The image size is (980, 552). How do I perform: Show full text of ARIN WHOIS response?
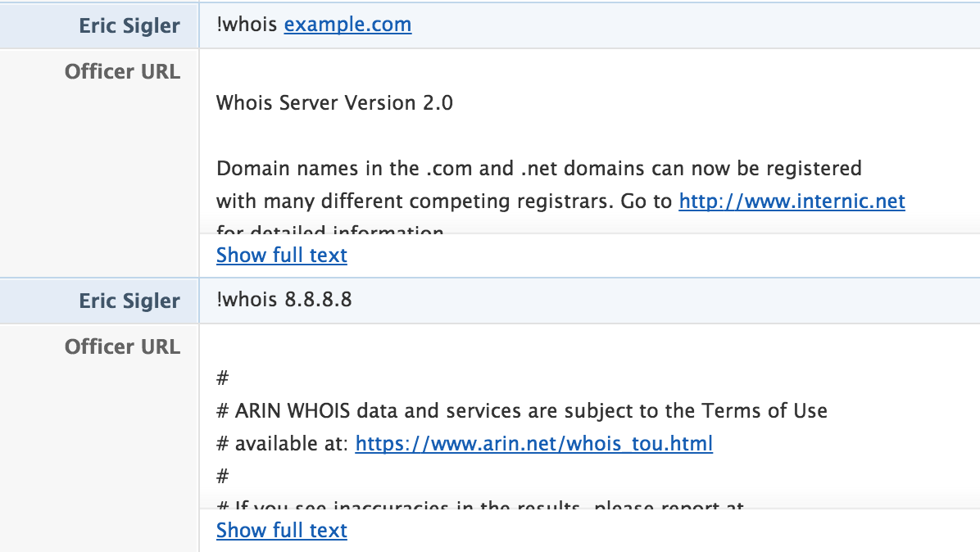[x=281, y=531]
